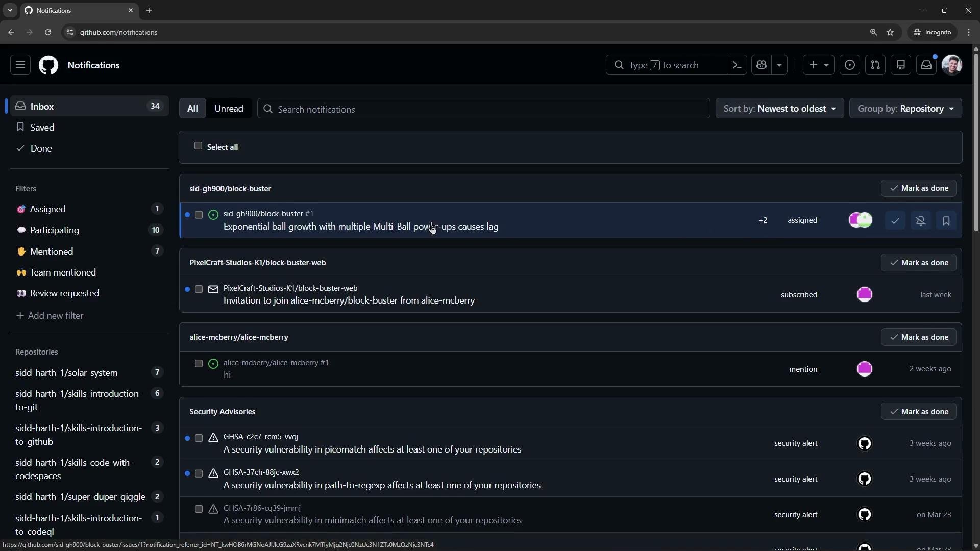The height and width of the screenshot is (551, 980).
Task: Click GitHub avatar on GHSA-c2c7-rcm5-vvqj row
Action: pos(865,443)
